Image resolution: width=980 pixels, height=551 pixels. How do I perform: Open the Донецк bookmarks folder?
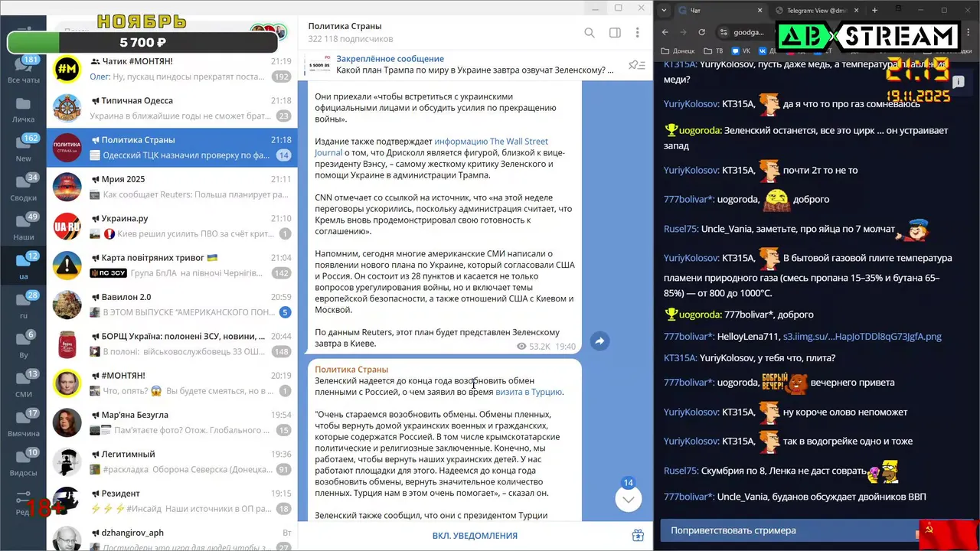tap(678, 51)
